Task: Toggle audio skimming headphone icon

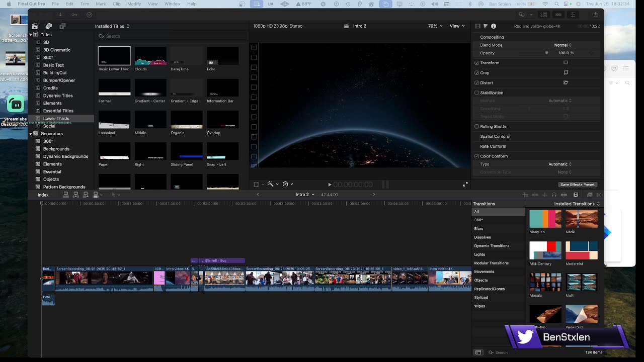Action: 554,195
